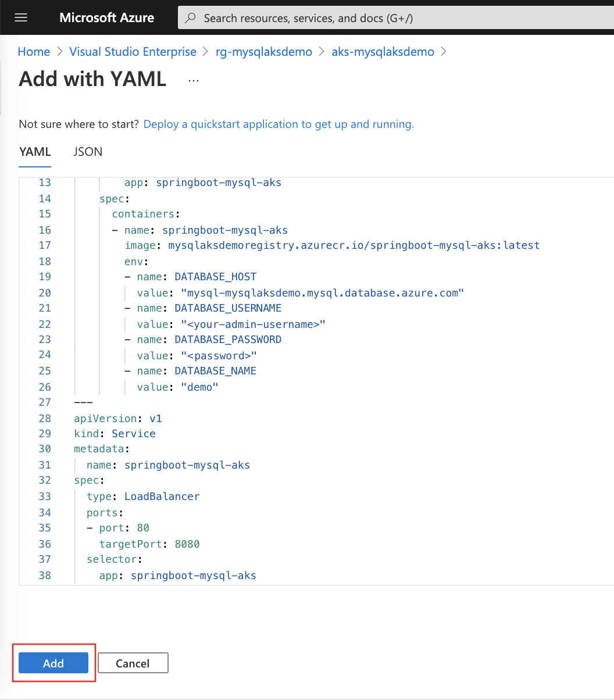The width and height of the screenshot is (614, 700).
Task: Open Visual Studio Enterprise breadcrumb
Action: click(133, 52)
